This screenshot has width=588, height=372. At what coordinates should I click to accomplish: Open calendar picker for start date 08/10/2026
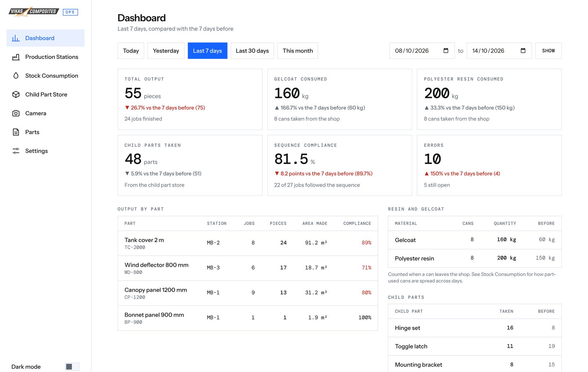point(446,51)
